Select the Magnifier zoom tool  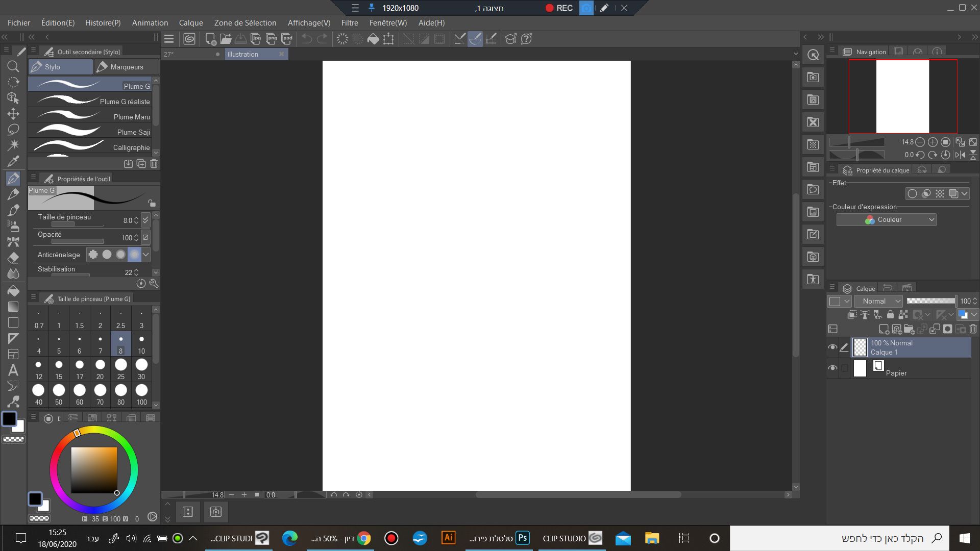13,66
